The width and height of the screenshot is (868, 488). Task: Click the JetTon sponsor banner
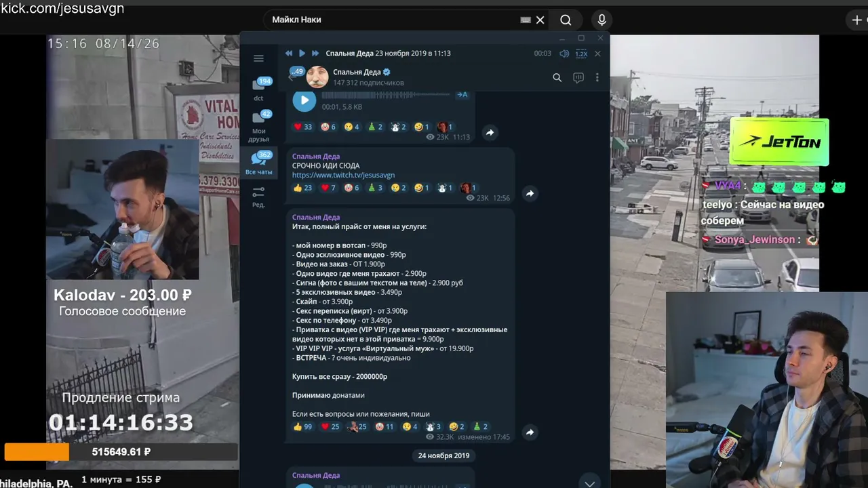[x=779, y=142]
